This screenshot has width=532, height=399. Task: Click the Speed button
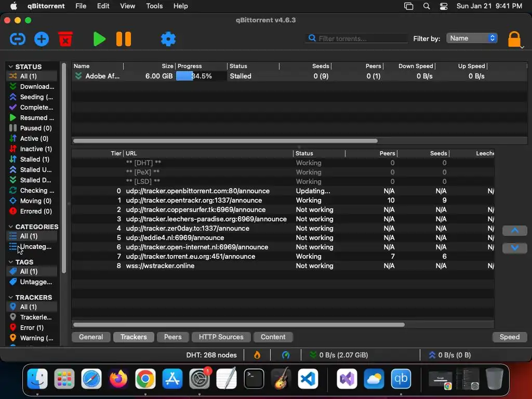pos(510,337)
